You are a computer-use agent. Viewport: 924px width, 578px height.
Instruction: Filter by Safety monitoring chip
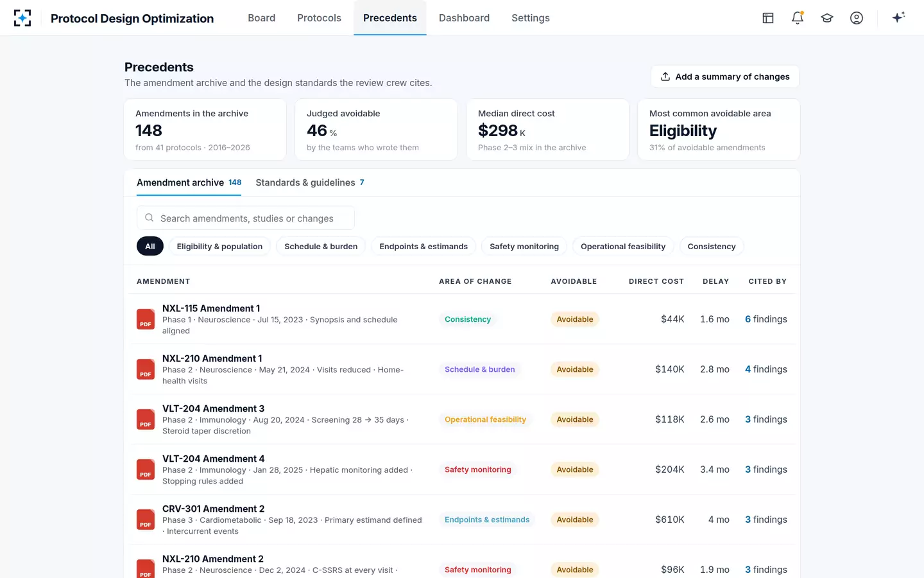pos(524,246)
